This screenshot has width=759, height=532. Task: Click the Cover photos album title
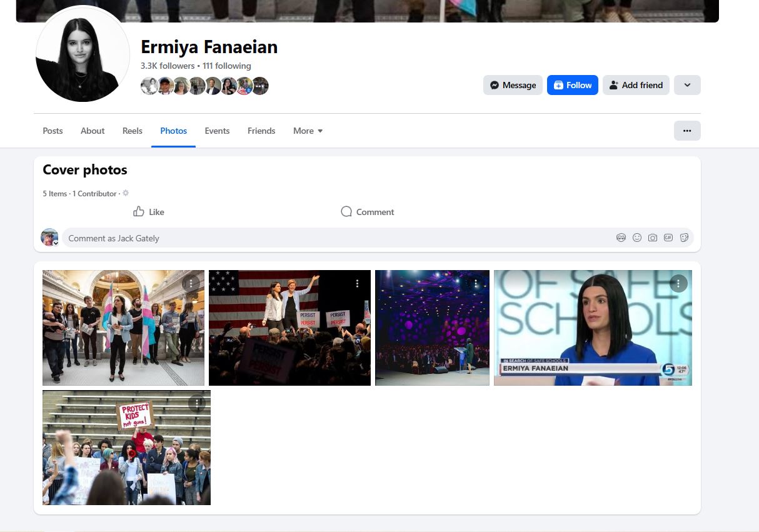85,169
